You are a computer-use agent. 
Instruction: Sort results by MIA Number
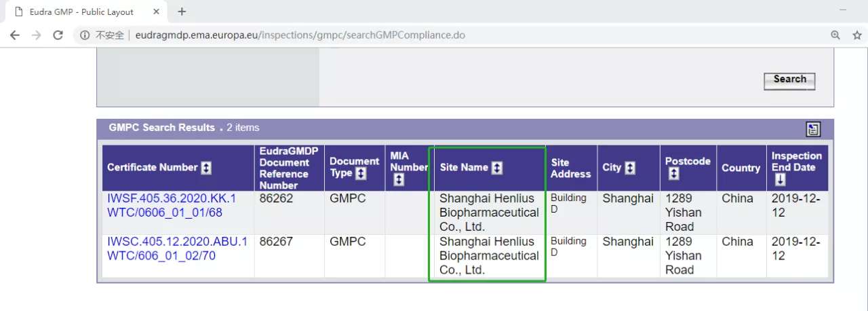(399, 180)
